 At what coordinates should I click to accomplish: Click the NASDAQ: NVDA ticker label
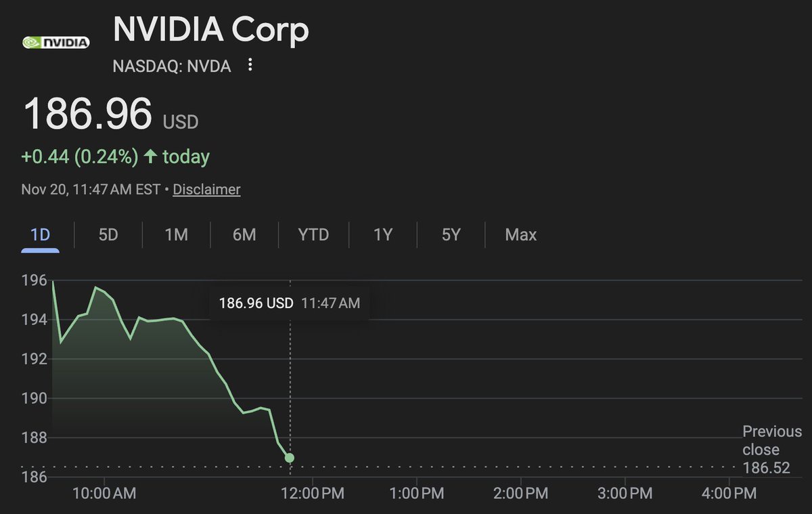[x=172, y=66]
